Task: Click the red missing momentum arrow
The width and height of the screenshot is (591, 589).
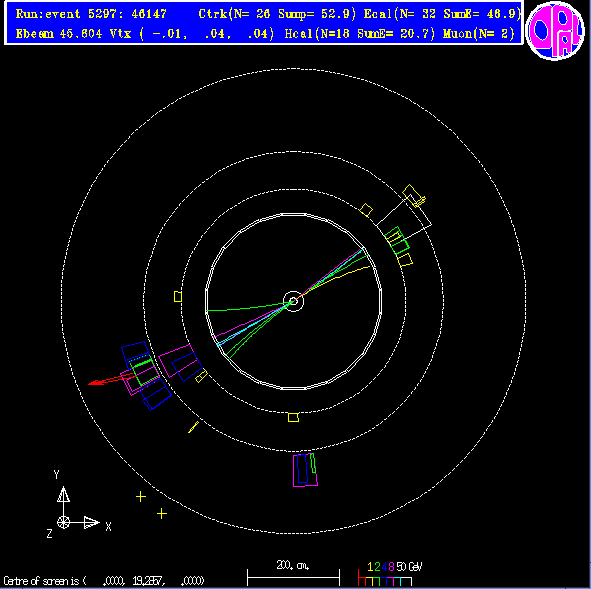Action: 110,379
